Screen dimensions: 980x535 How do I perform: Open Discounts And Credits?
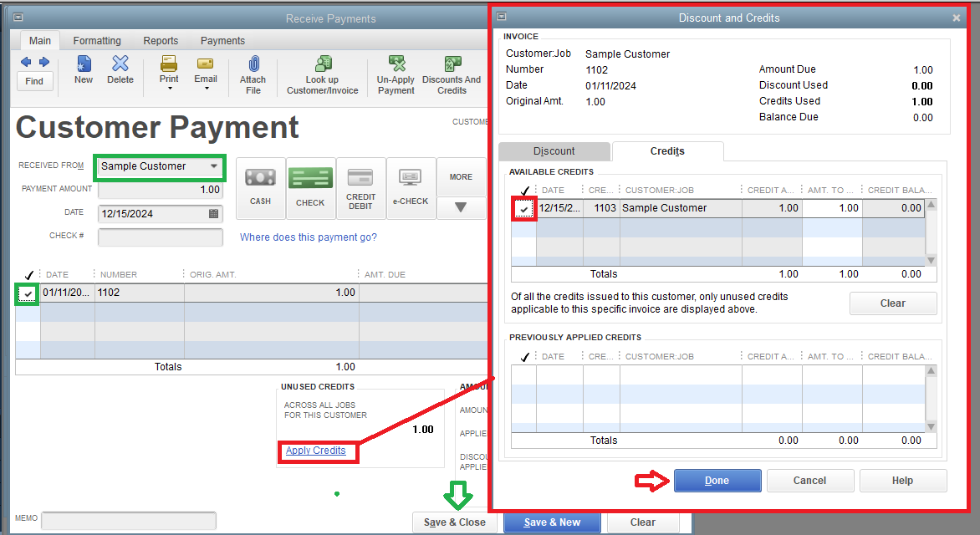452,74
